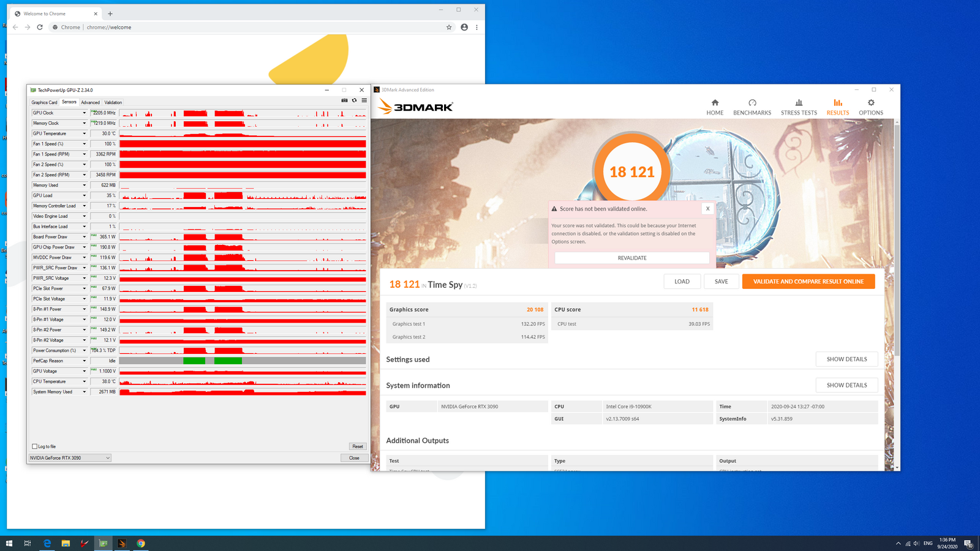
Task: Go to 3DMark Home
Action: click(715, 107)
